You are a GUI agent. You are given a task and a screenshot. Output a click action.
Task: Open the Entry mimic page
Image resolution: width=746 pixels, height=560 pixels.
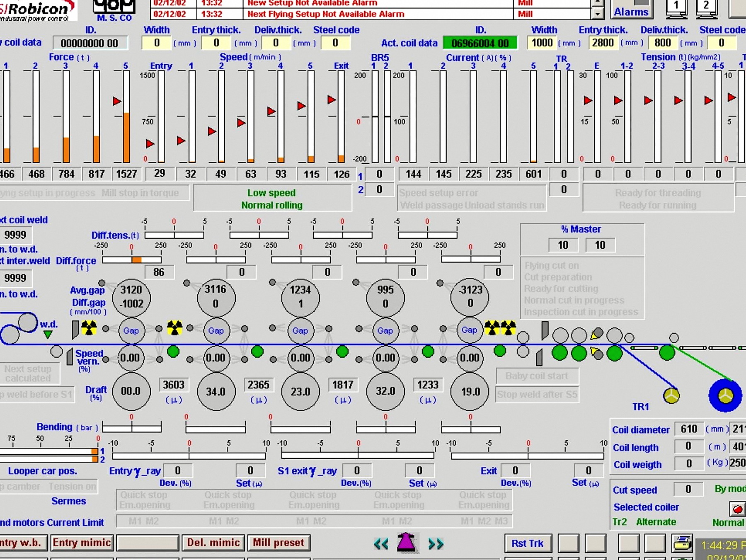point(82,543)
